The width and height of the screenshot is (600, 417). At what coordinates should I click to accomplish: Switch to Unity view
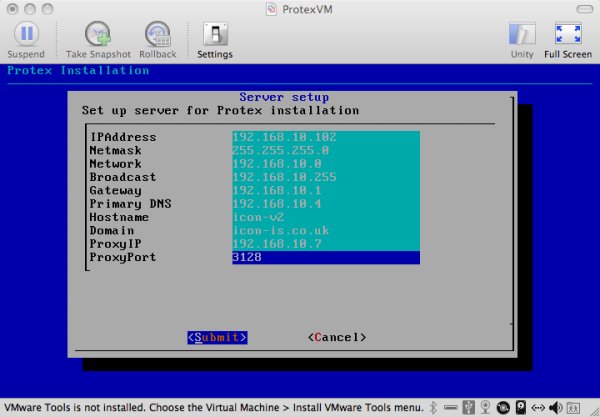point(522,40)
